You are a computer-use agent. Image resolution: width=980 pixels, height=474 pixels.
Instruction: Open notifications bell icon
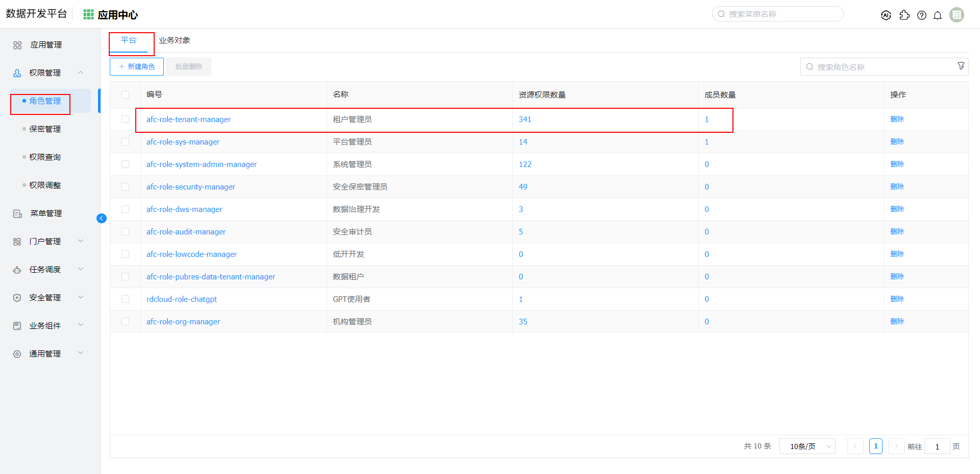938,15
